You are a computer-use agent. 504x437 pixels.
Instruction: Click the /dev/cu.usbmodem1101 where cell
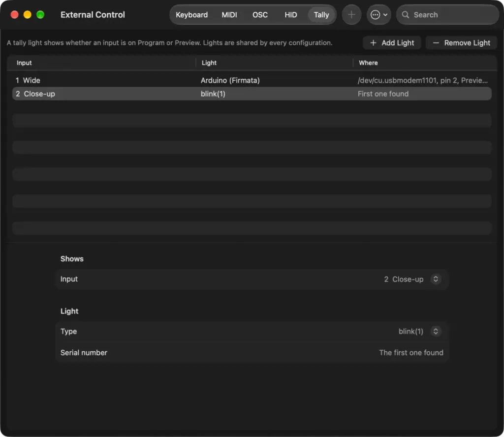coord(422,80)
